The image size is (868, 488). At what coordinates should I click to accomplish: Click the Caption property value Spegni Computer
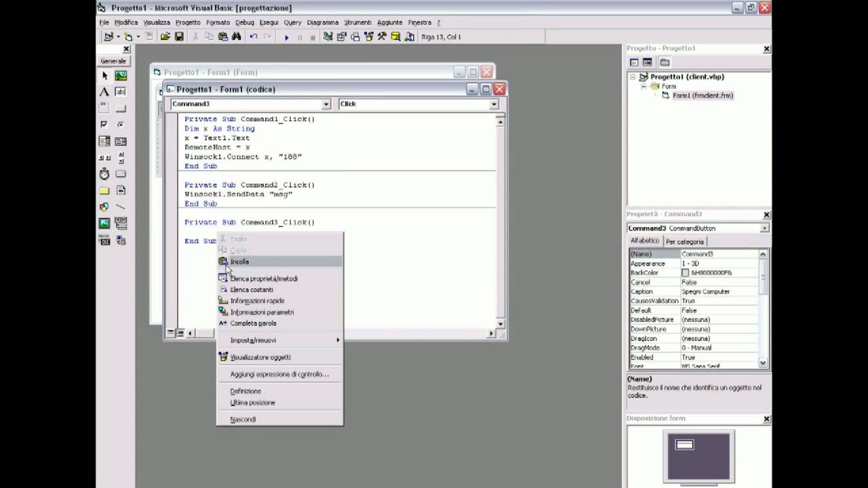click(x=719, y=291)
